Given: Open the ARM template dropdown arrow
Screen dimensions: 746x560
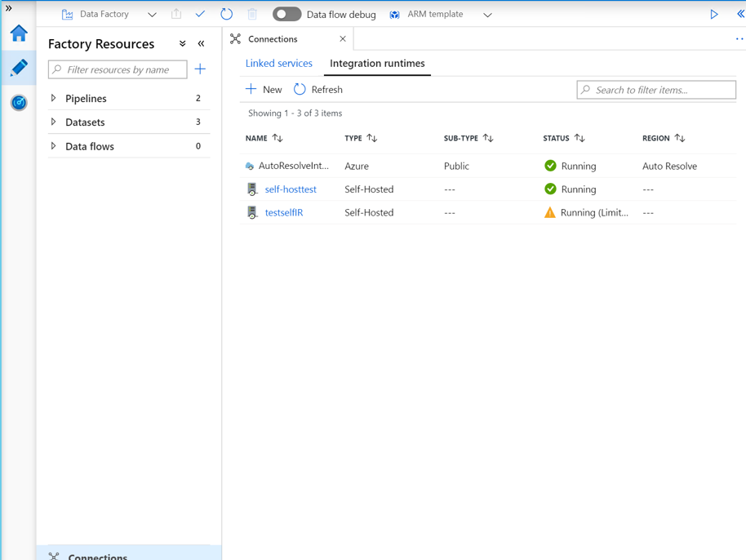Looking at the screenshot, I should pyautogui.click(x=487, y=15).
